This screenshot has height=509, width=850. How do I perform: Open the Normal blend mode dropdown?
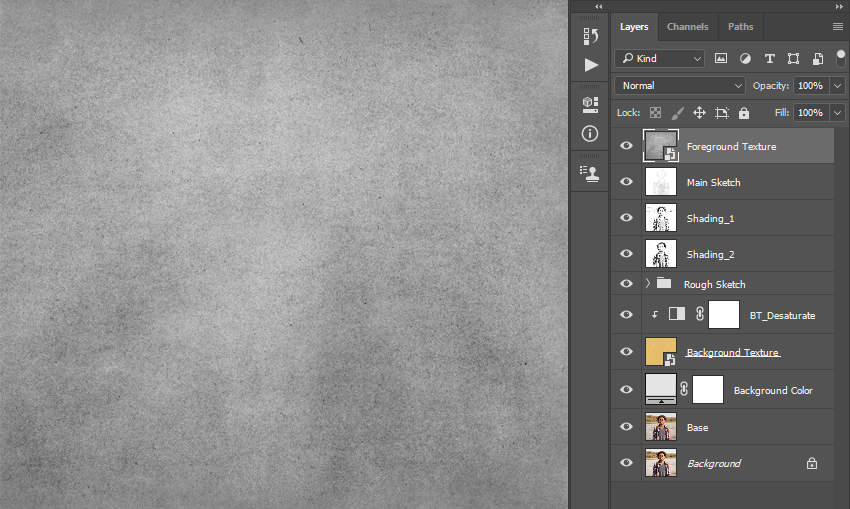(x=680, y=86)
